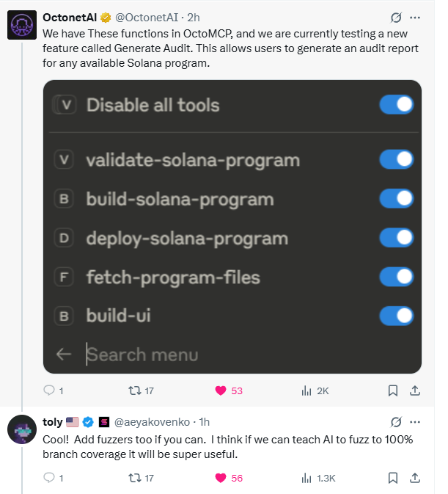Repost the OctonetAI tweet
The height and width of the screenshot is (494, 448).
tap(141, 391)
